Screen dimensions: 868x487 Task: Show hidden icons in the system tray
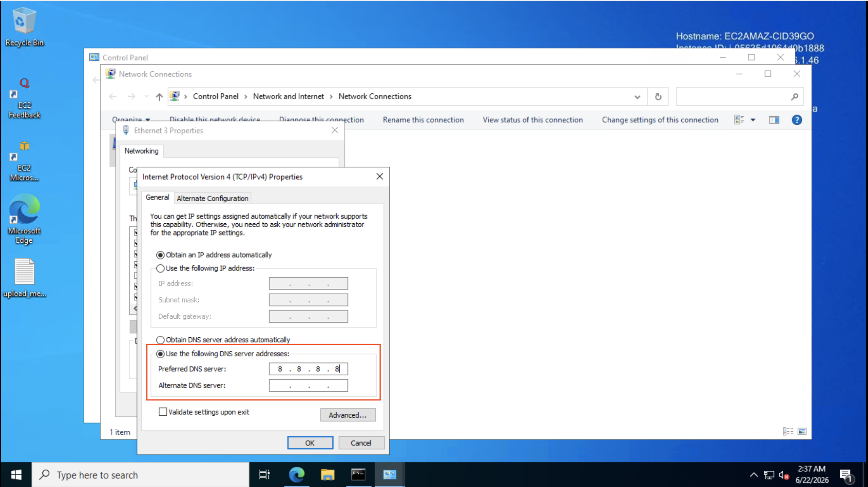[754, 475]
